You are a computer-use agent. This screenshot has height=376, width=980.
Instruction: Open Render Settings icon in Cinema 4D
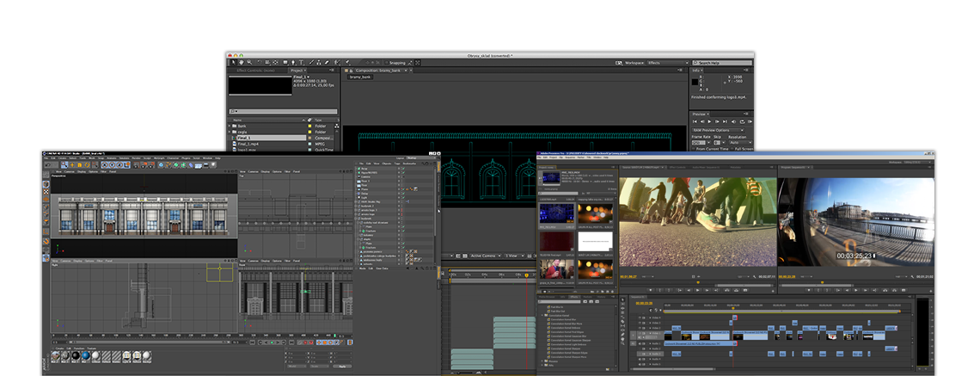click(x=152, y=165)
